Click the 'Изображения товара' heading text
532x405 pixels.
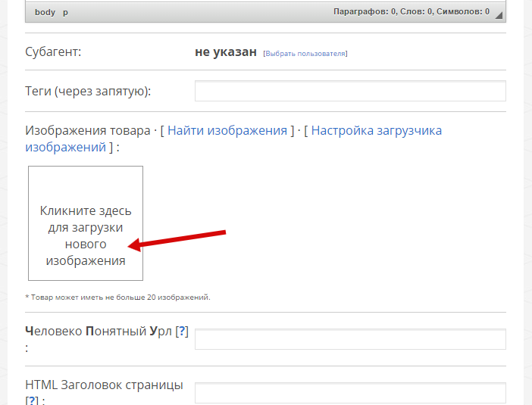[x=88, y=130]
